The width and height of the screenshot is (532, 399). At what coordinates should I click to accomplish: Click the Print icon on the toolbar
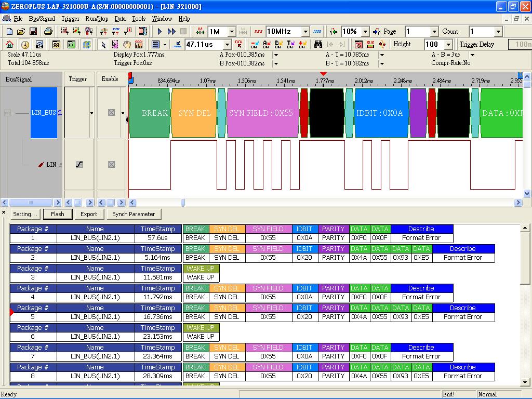pyautogui.click(x=47, y=32)
